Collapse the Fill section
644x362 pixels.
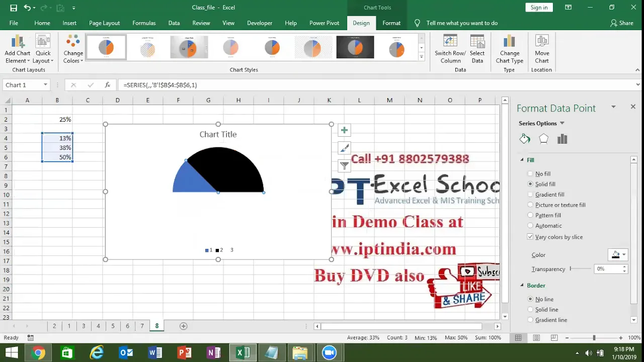[x=522, y=160]
